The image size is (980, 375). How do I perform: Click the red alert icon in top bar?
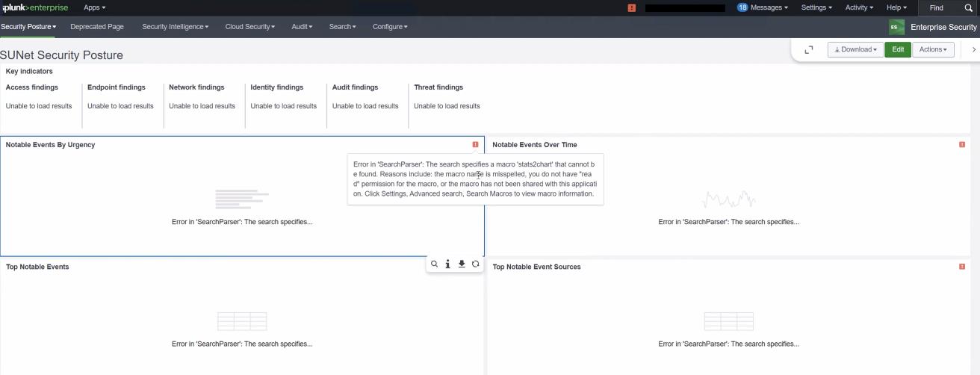[632, 7]
